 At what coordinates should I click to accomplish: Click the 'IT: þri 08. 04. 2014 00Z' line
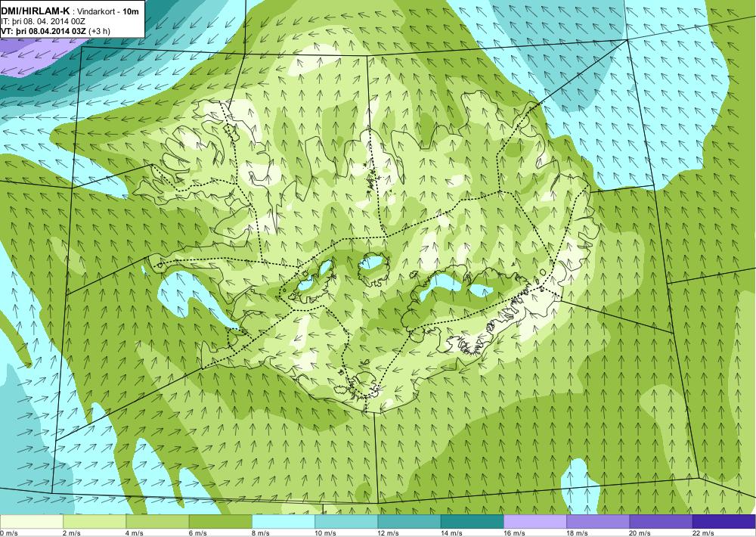tap(43, 22)
